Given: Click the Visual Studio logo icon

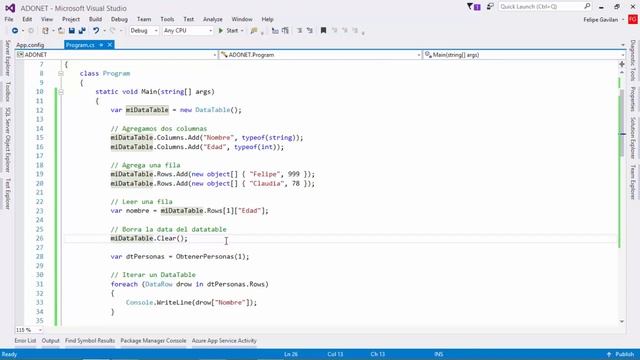Looking at the screenshot, I should [10, 8].
